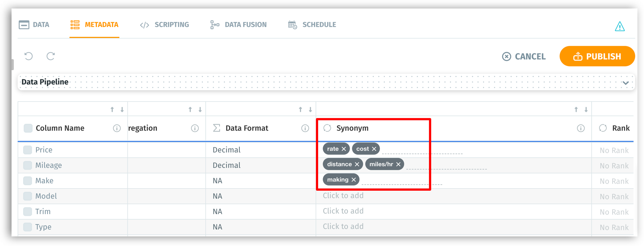
Task: Switch to the Scripting tab
Action: click(164, 25)
